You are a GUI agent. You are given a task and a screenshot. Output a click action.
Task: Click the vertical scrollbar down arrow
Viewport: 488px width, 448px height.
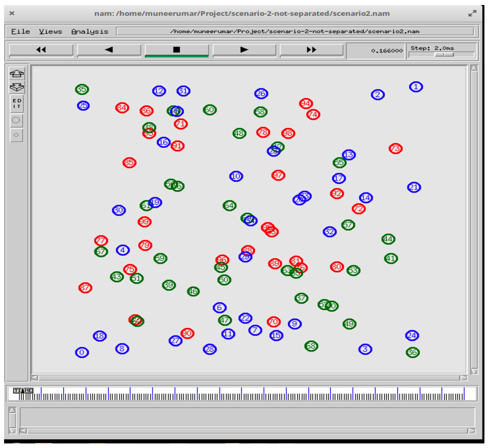click(474, 372)
